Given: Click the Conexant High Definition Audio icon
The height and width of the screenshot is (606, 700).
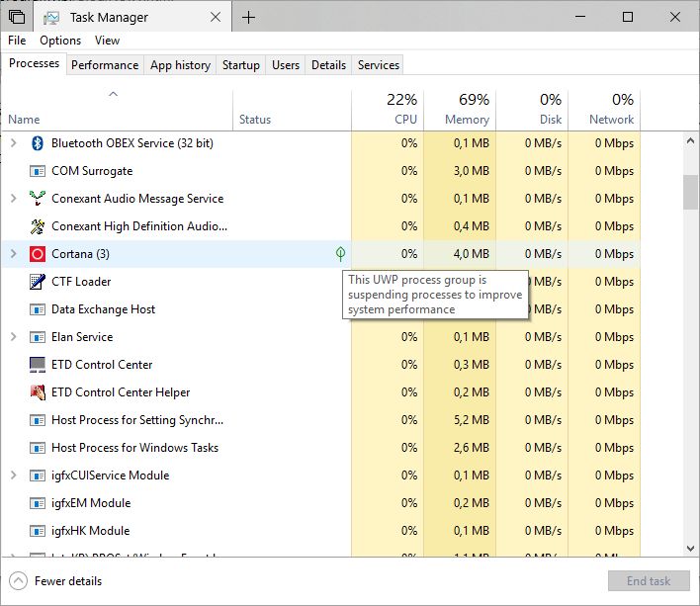Looking at the screenshot, I should pyautogui.click(x=38, y=226).
